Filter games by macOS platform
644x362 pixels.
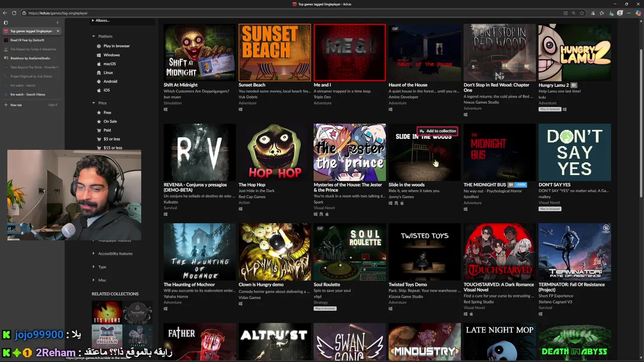click(x=106, y=64)
